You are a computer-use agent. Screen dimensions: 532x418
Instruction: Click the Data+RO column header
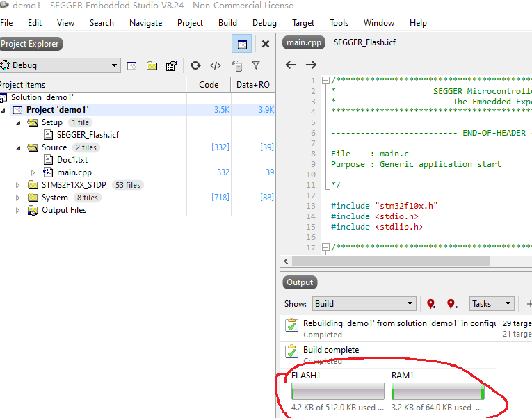(x=252, y=84)
